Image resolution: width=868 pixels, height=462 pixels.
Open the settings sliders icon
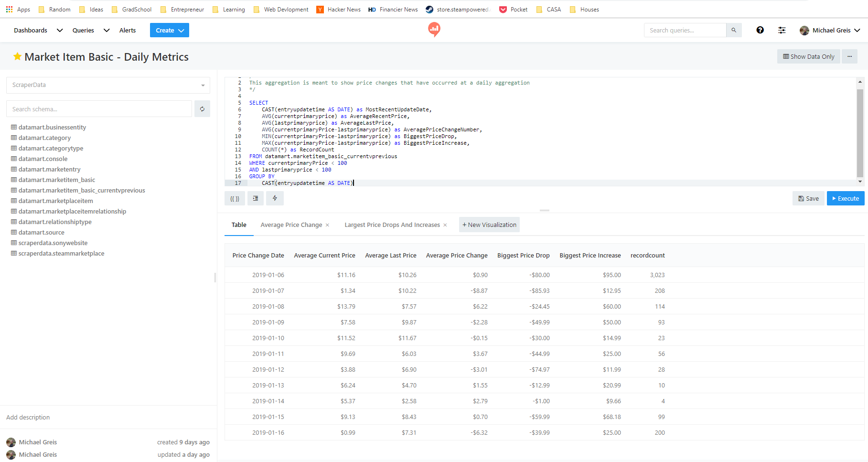pyautogui.click(x=782, y=30)
